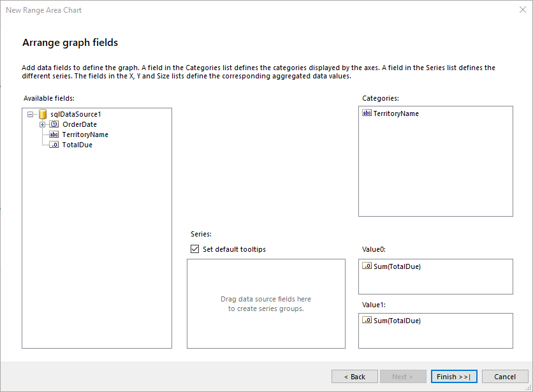Screen dimensions: 533x392
Task: Uncheck Set default tooltips
Action: (194, 249)
